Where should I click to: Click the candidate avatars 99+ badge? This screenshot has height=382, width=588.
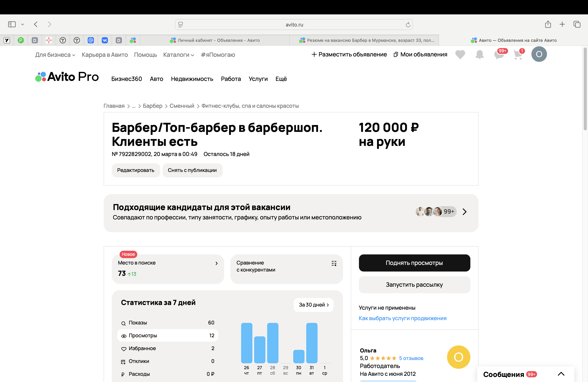pyautogui.click(x=436, y=211)
